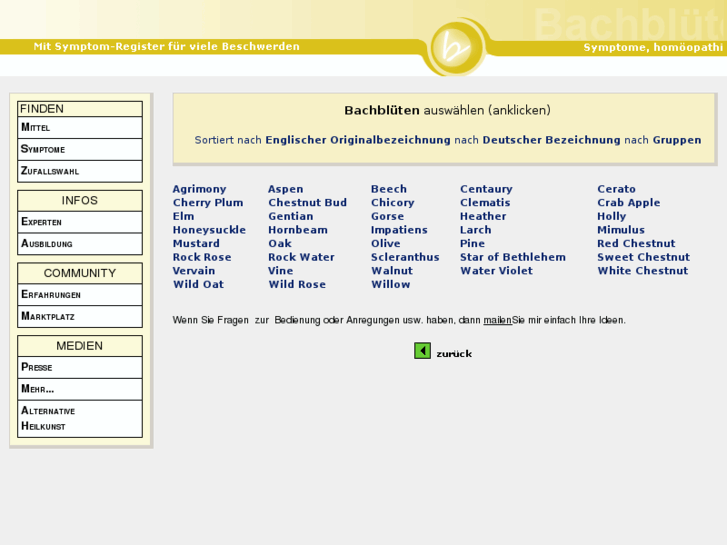Open the Cherry Plum entry
Viewport: 727px width, 545px height.
click(208, 203)
